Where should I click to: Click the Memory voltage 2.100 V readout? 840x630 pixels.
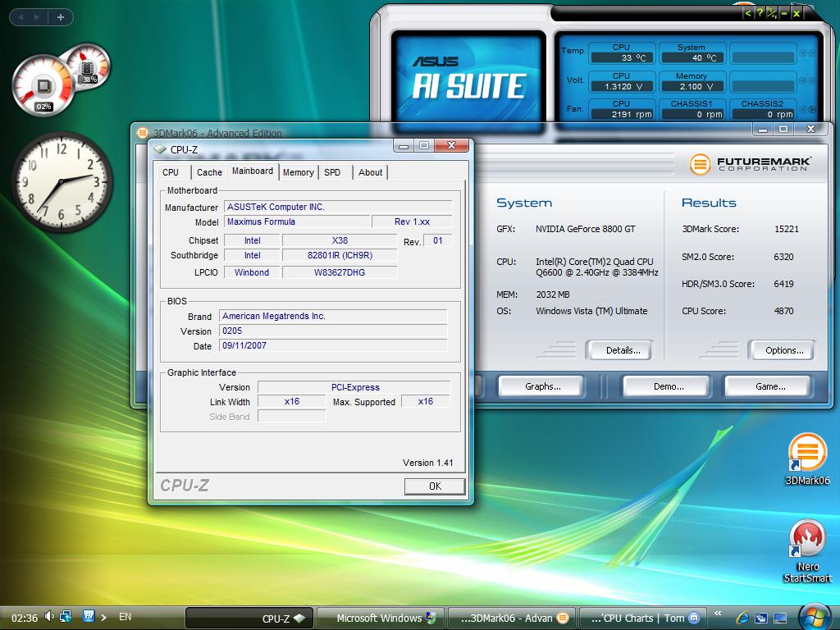[x=692, y=86]
